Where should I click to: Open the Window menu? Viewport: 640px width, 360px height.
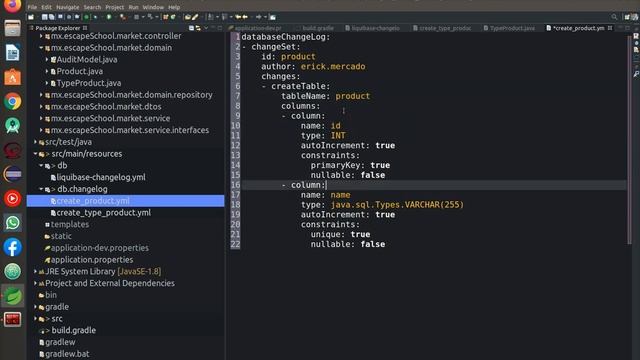pyautogui.click(x=153, y=7)
